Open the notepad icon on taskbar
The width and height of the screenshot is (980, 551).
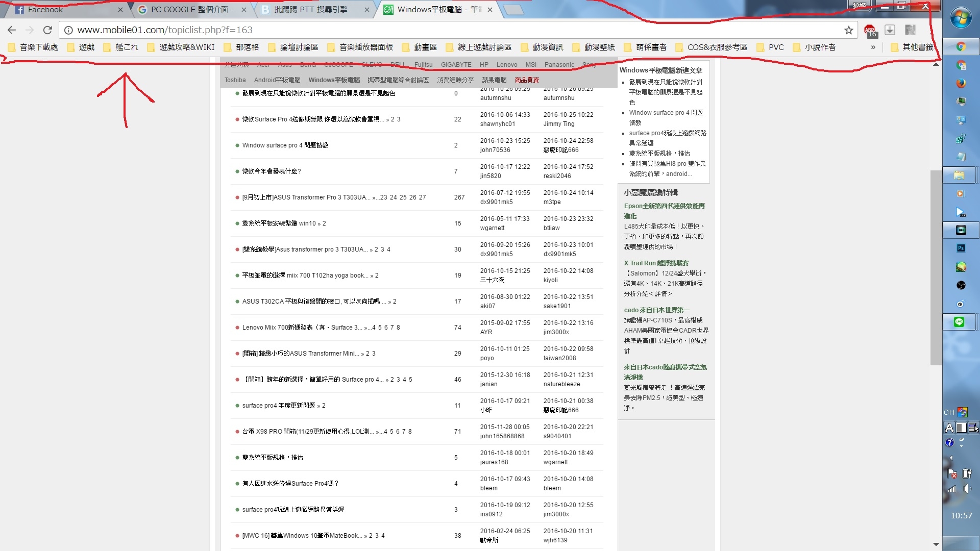pos(961,157)
